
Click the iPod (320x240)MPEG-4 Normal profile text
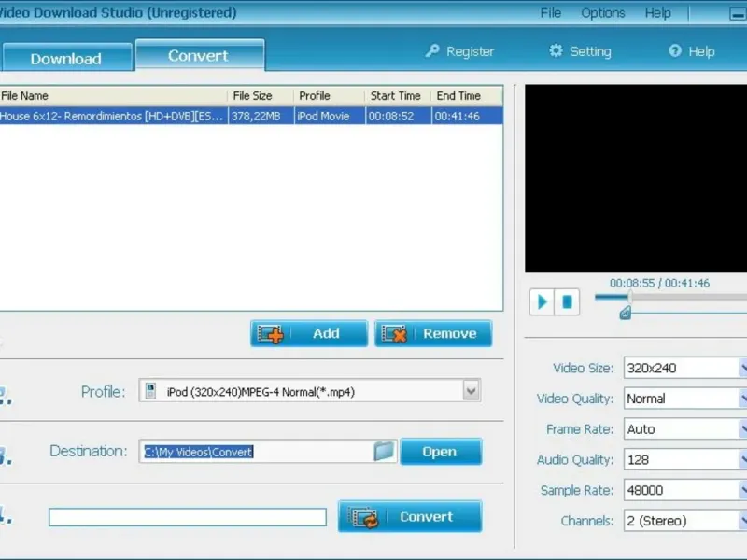click(x=261, y=392)
